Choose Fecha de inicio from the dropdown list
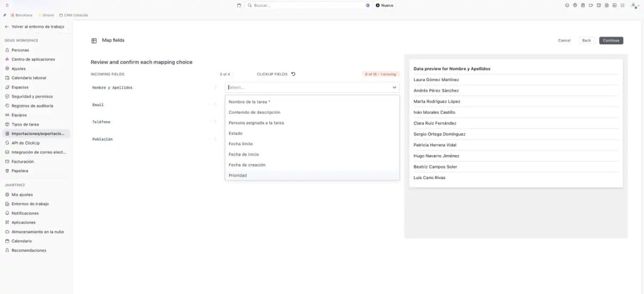 312,155
